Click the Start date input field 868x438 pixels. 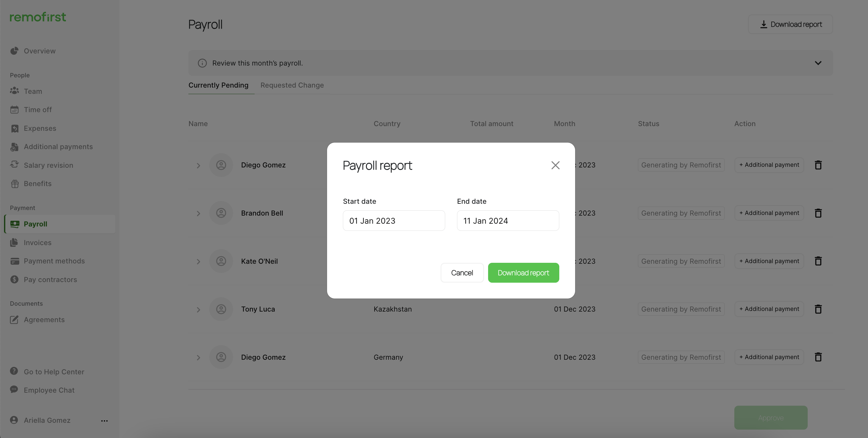tap(394, 221)
